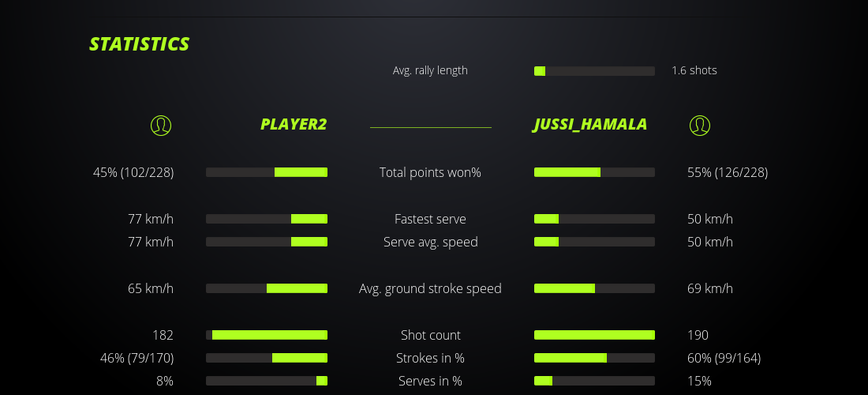Select the Avg. ground stroke speed label
The width and height of the screenshot is (868, 395).
click(430, 288)
